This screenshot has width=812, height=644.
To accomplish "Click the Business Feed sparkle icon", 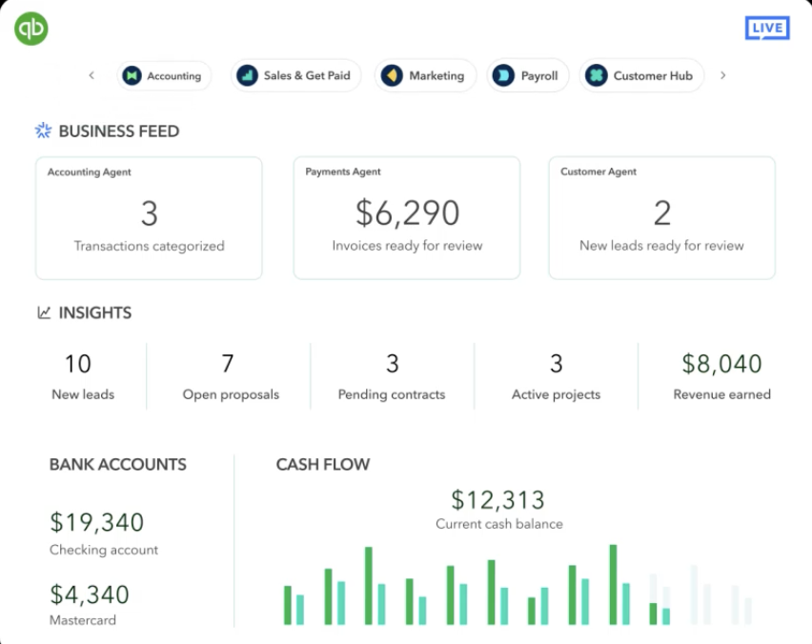I will [x=42, y=131].
